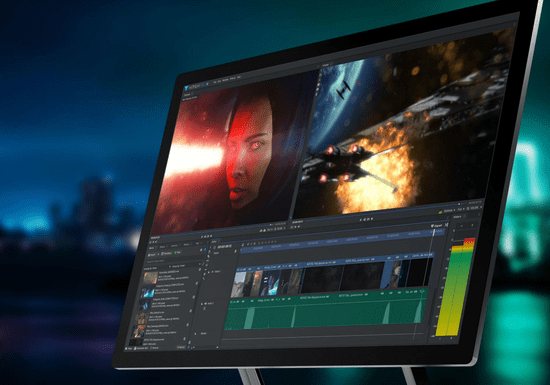550x385 pixels.
Task: Click the Video 1 track header
Action: click(216, 271)
